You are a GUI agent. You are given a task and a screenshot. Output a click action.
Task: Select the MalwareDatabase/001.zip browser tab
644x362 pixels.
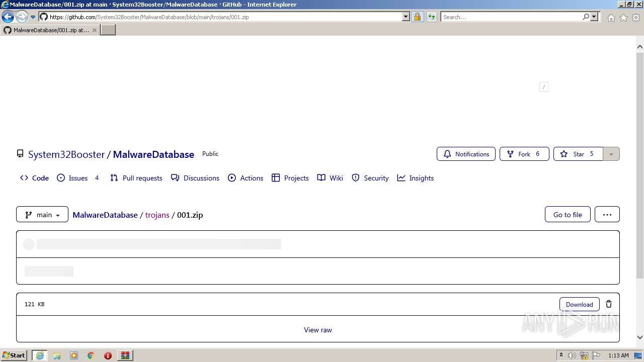(x=50, y=30)
